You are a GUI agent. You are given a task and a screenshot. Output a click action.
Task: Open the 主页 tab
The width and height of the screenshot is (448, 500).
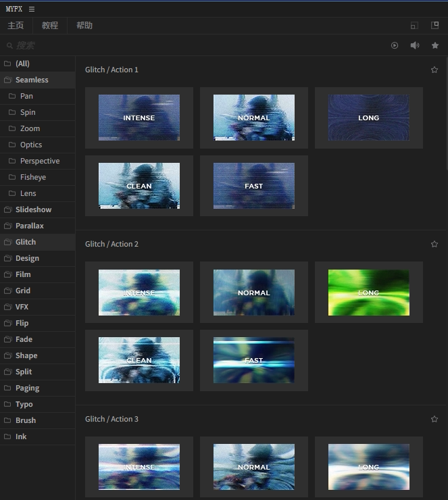(x=16, y=26)
